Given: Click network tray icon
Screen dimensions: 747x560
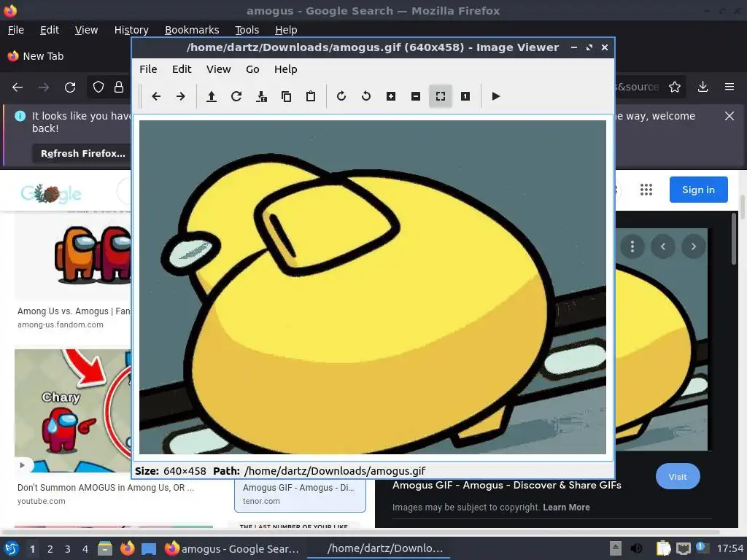Looking at the screenshot, I should click(x=683, y=548).
